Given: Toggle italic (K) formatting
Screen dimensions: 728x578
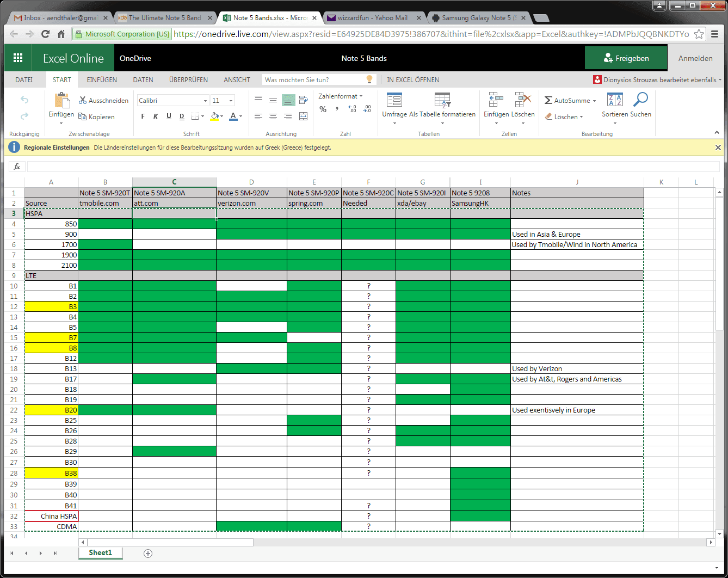Looking at the screenshot, I should coord(156,116).
